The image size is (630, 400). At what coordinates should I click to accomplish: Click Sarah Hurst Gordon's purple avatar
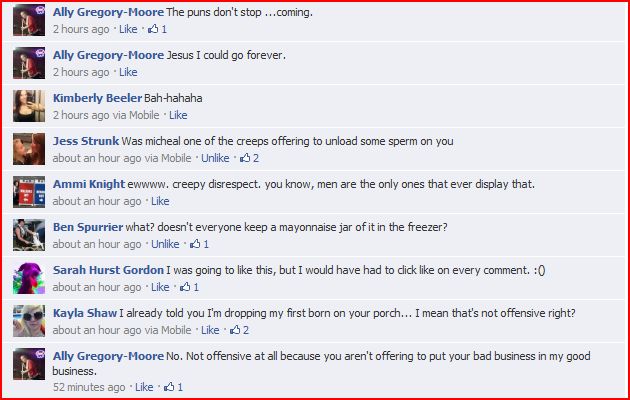tap(29, 278)
